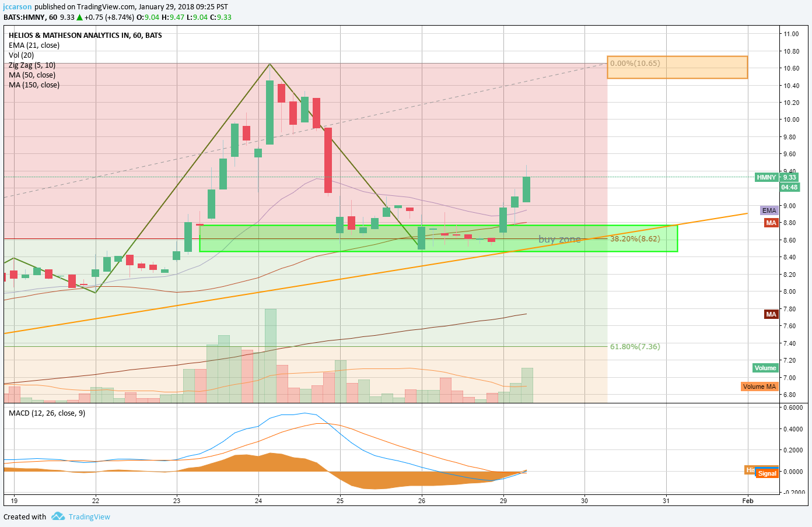812x527 pixels.
Task: Open the TradingView link at bottom
Action: [89, 517]
